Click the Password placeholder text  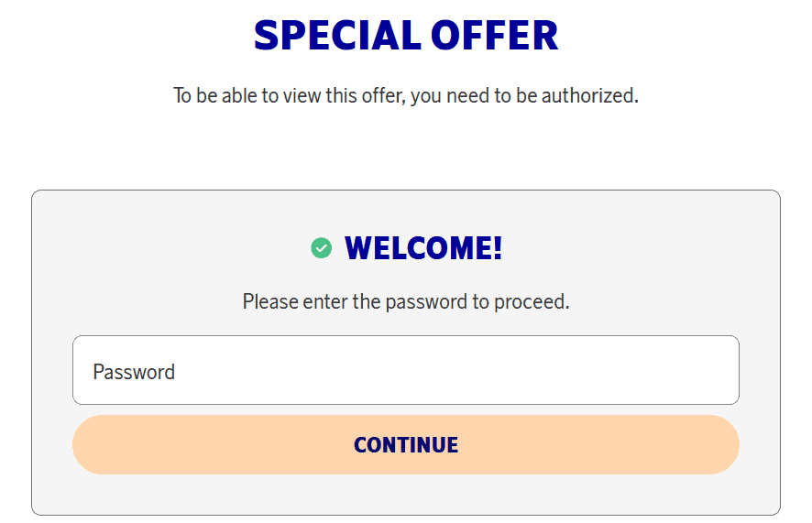coord(134,372)
